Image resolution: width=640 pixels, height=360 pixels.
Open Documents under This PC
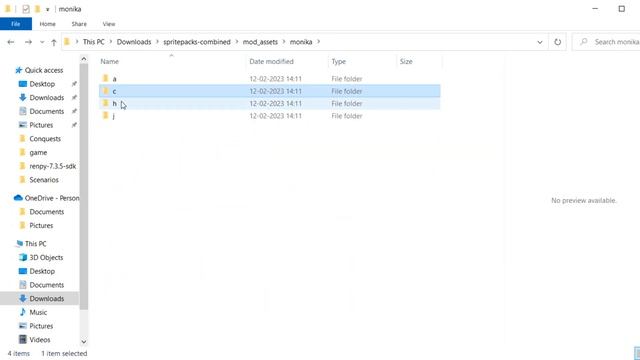pos(47,285)
